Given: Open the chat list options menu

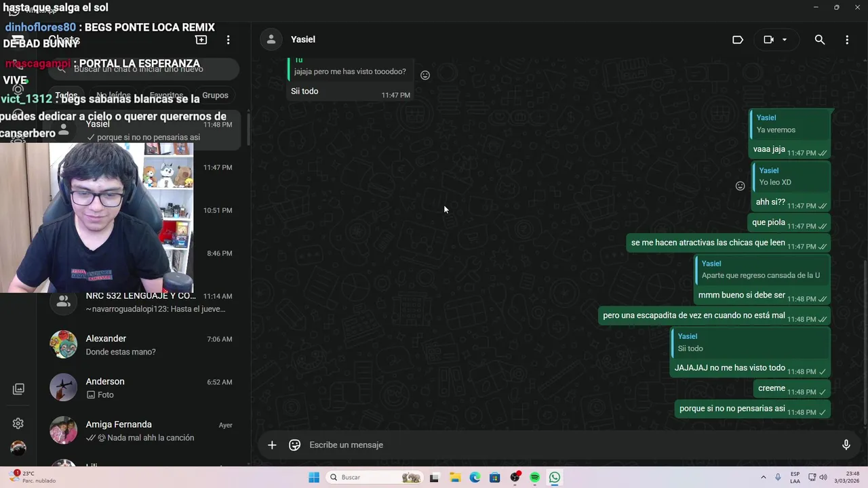Looking at the screenshot, I should (229, 40).
